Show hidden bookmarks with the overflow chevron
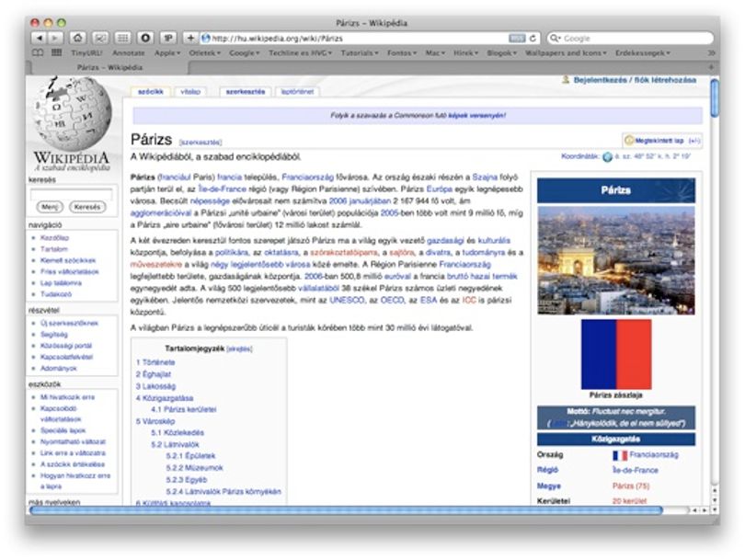The width and height of the screenshot is (745, 560). 711,52
